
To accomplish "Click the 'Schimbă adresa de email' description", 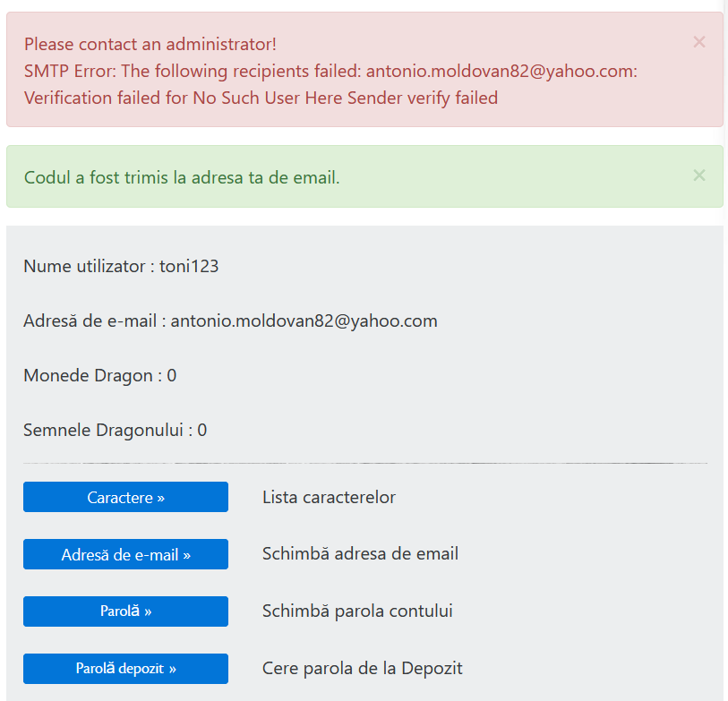I will click(360, 553).
